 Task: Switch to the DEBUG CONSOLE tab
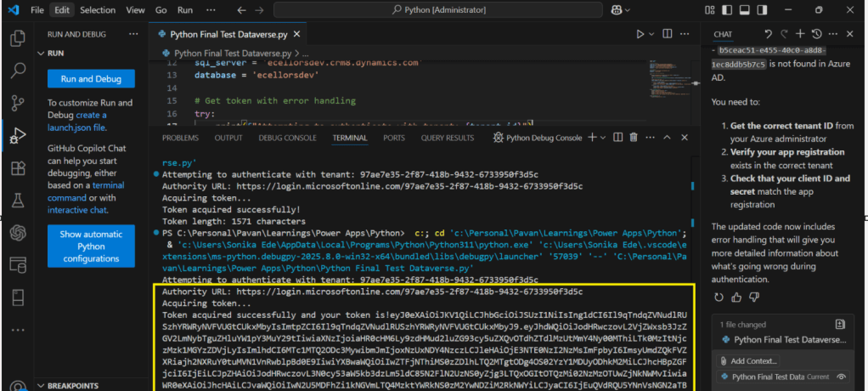click(287, 138)
